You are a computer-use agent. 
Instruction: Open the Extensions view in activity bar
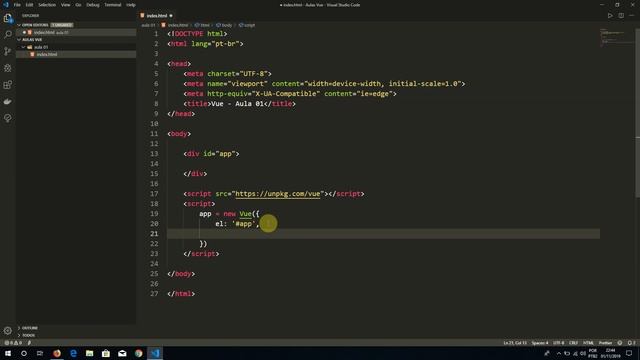pyautogui.click(x=8, y=84)
